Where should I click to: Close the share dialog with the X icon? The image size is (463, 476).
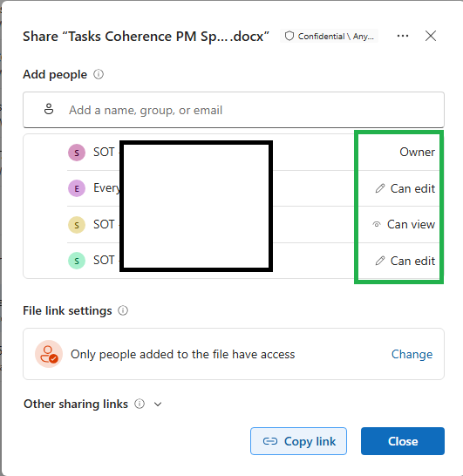click(431, 36)
